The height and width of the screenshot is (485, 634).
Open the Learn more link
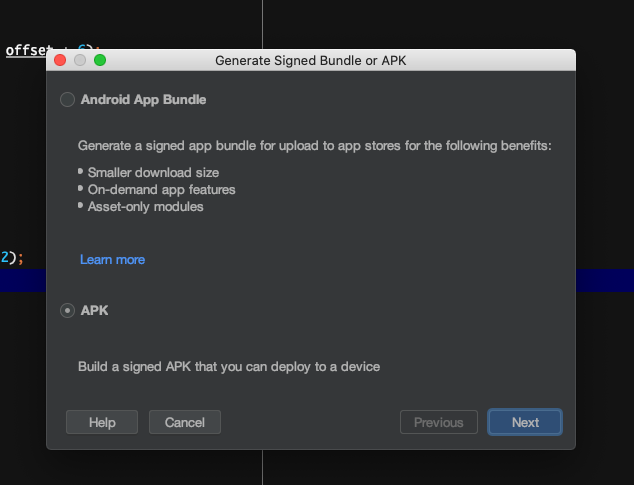pos(112,260)
